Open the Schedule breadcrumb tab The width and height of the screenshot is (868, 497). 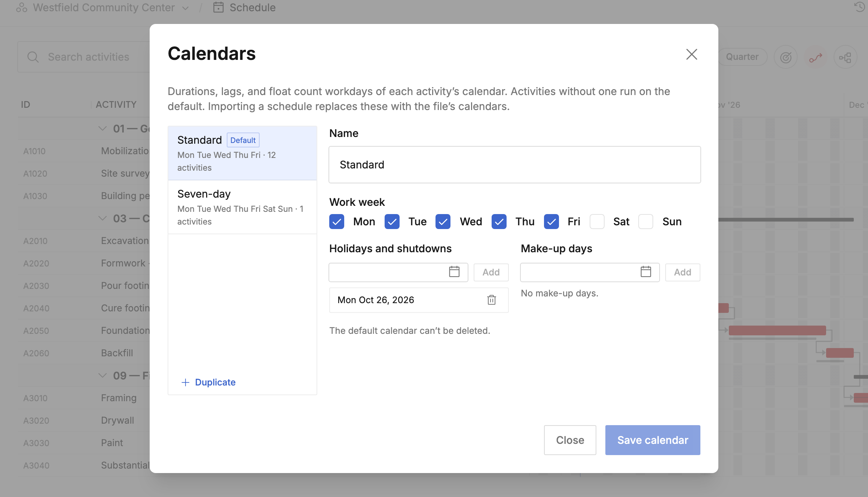pos(244,7)
